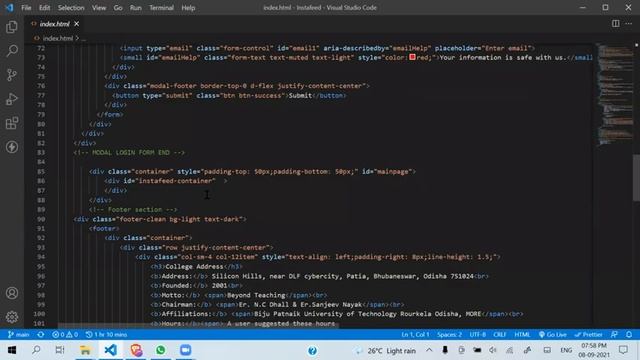Open the Accounts menu icon
640x360 pixels.
coord(12,293)
